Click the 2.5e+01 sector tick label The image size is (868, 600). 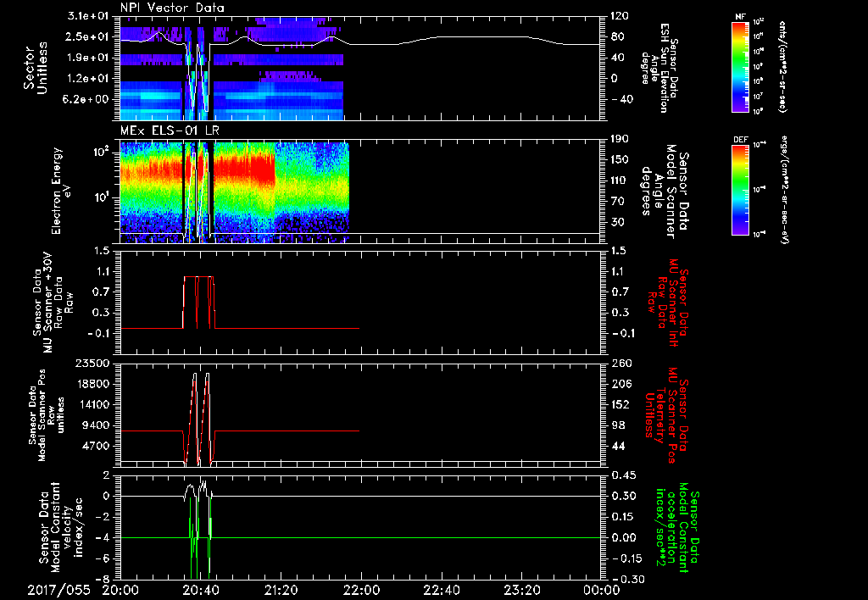point(88,36)
